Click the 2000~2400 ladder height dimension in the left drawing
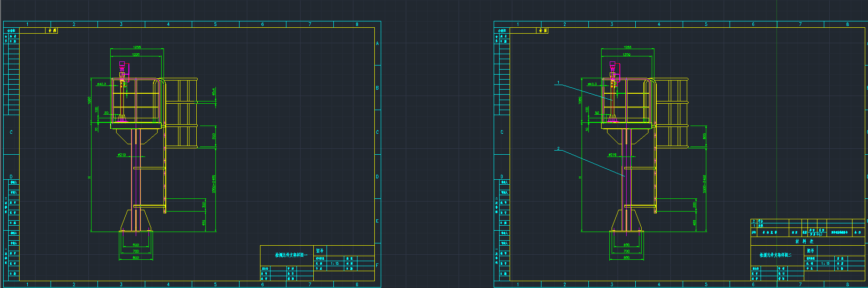 (214, 184)
